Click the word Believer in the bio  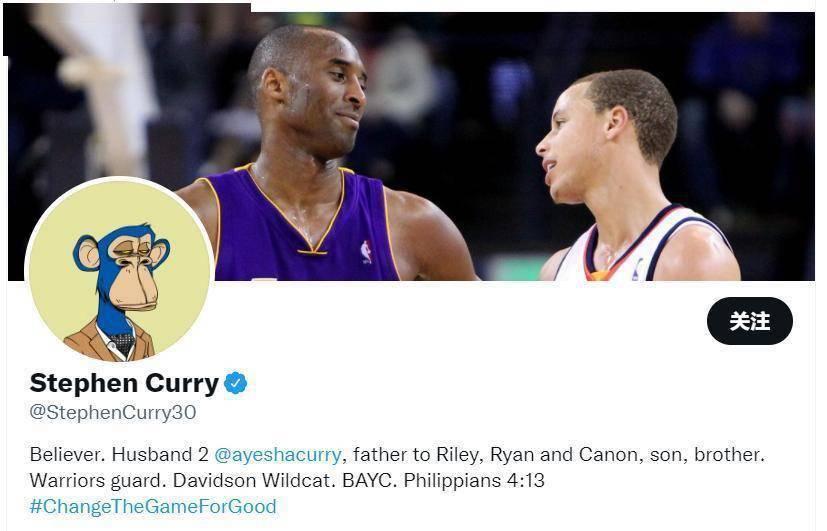[66, 455]
